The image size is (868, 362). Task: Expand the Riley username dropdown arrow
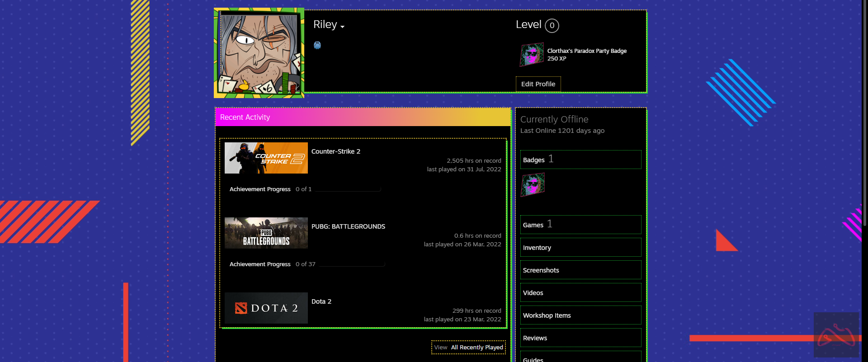342,27
